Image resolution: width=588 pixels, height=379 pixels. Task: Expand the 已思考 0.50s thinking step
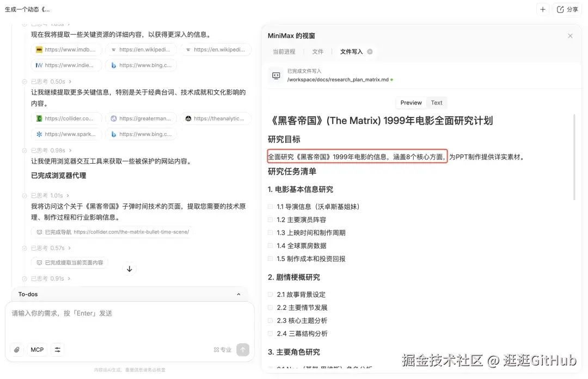coord(49,81)
